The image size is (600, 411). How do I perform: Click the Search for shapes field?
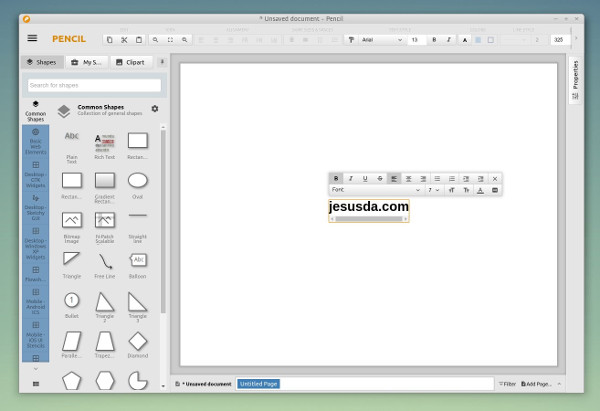coord(94,85)
